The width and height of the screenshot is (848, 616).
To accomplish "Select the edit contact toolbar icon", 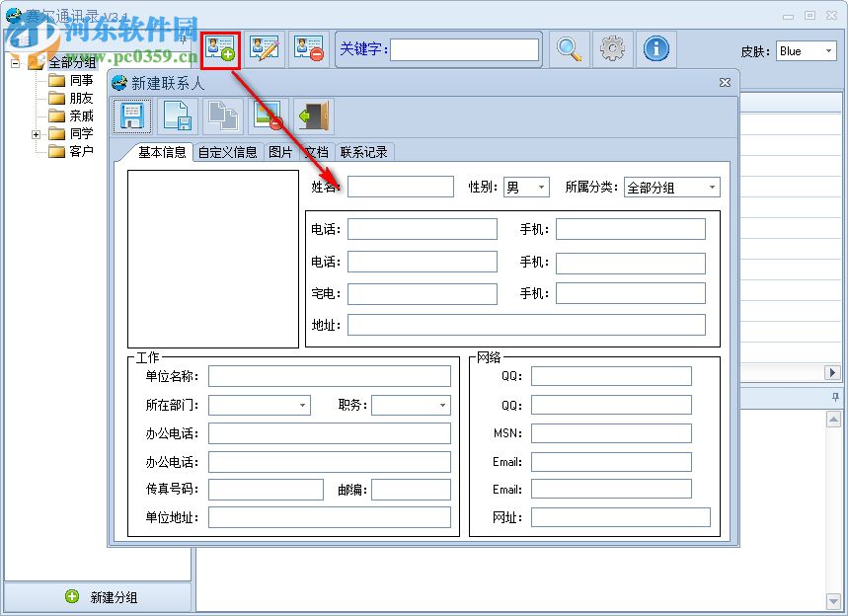I will (264, 49).
